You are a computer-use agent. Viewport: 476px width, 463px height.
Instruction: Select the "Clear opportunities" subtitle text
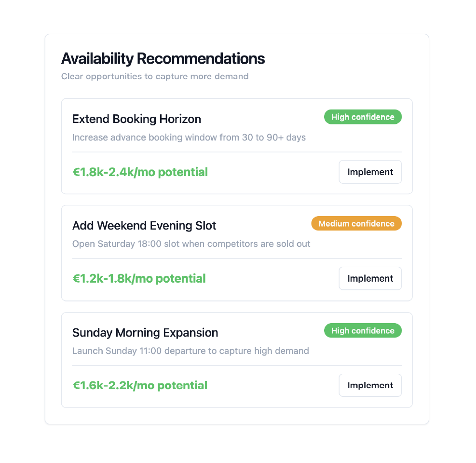(x=155, y=76)
